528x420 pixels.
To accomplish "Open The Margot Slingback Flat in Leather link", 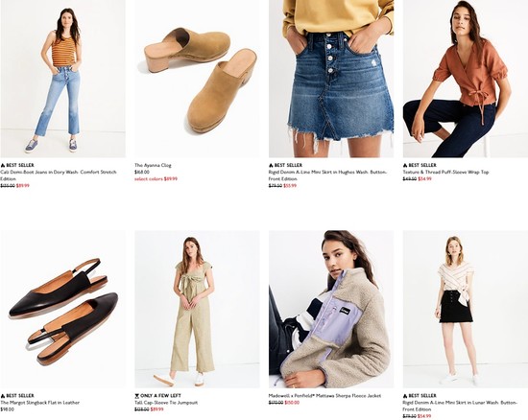I will tap(39, 403).
